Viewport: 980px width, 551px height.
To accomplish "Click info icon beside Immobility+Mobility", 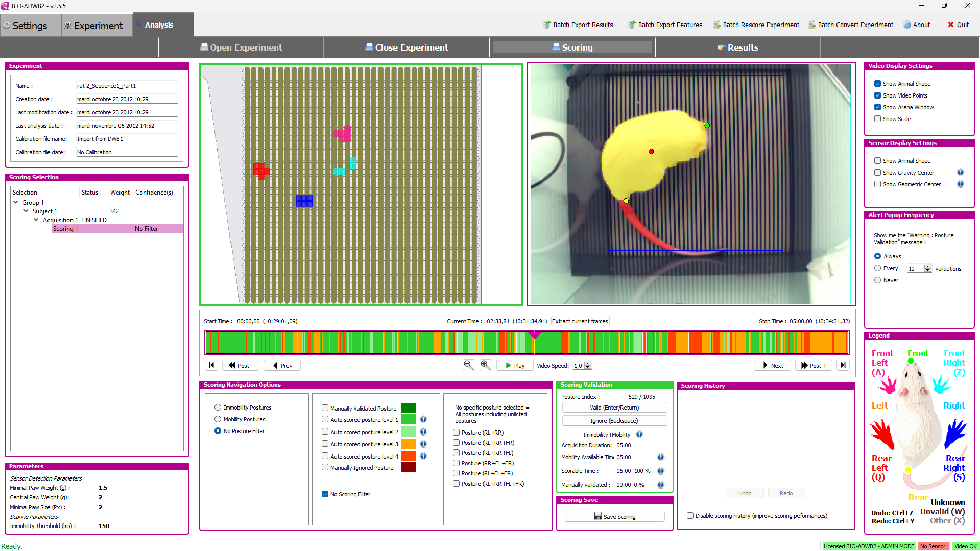I will [639, 435].
